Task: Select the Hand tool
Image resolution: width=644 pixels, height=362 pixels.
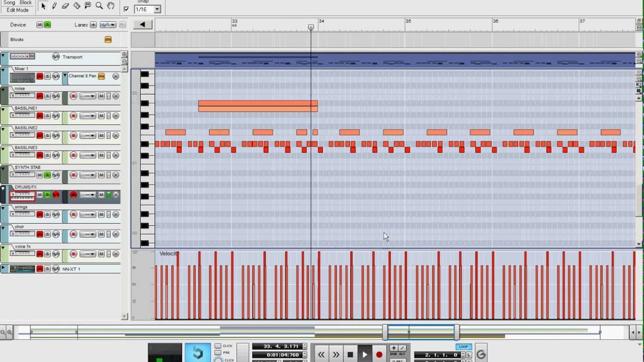Action: coord(111,6)
